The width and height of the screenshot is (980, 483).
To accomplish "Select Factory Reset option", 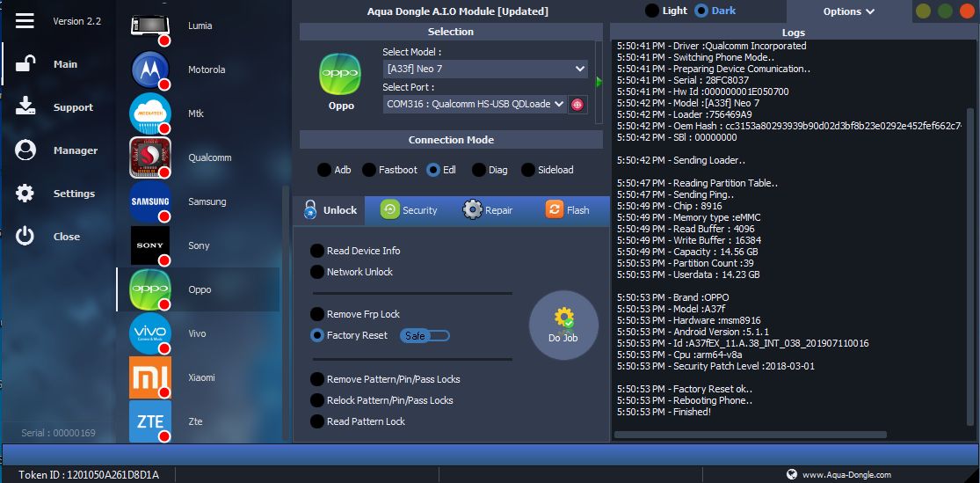I will pos(349,335).
